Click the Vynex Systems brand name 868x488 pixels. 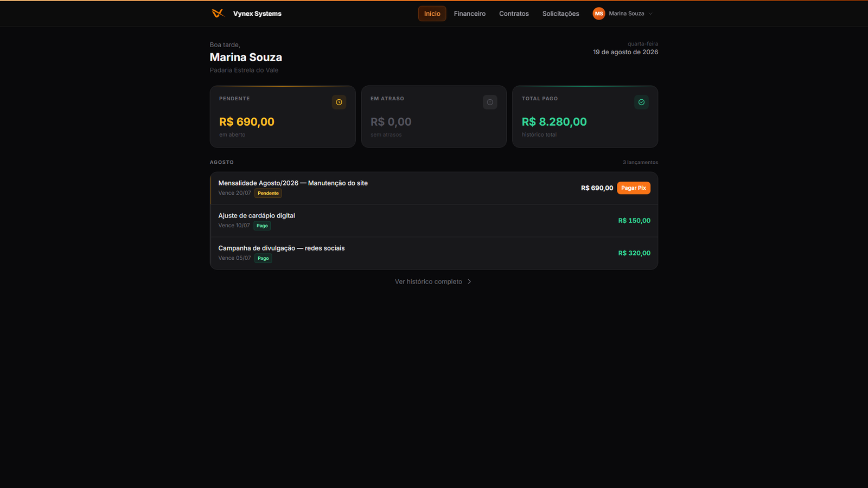257,14
